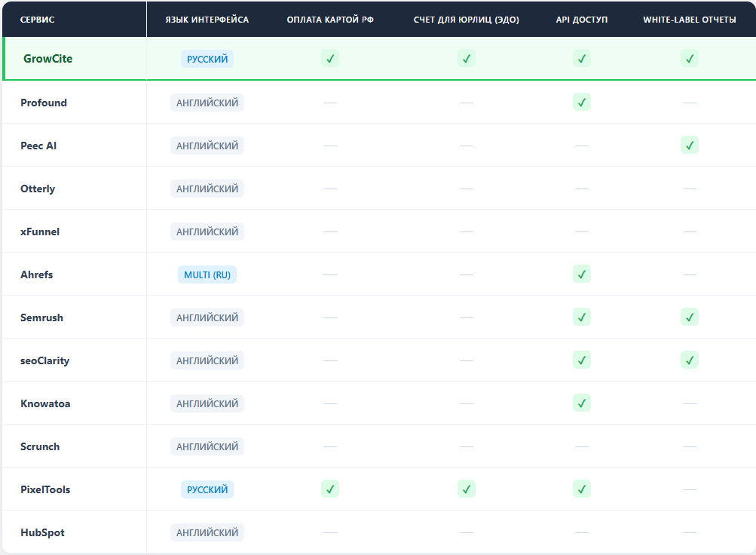The height and width of the screenshot is (555, 756).
Task: Click PixelTools' card payment checkmark
Action: tap(330, 489)
